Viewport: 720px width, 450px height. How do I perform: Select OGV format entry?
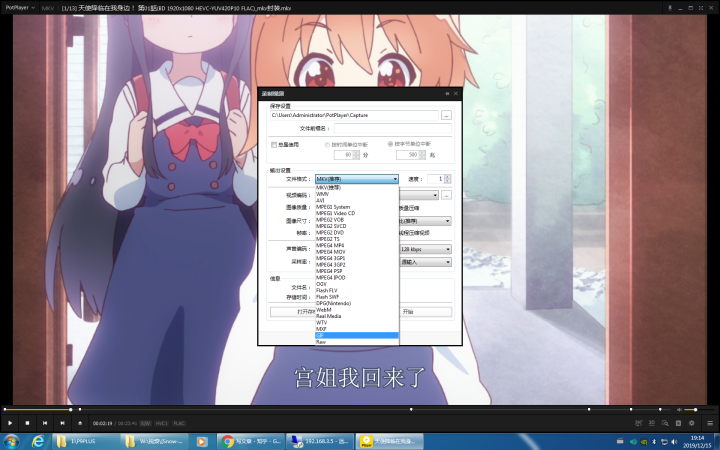[x=357, y=284]
